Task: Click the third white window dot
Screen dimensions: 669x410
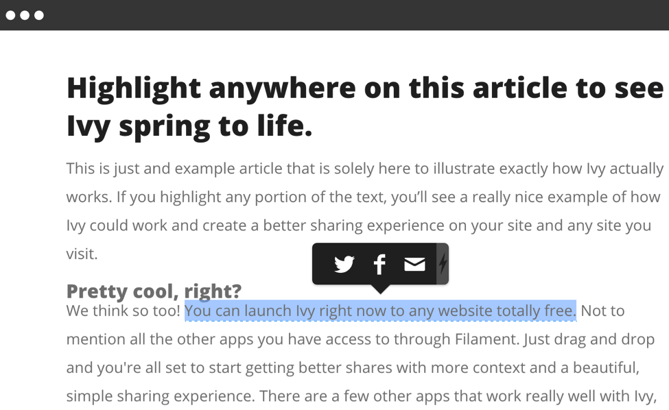Action: click(39, 15)
